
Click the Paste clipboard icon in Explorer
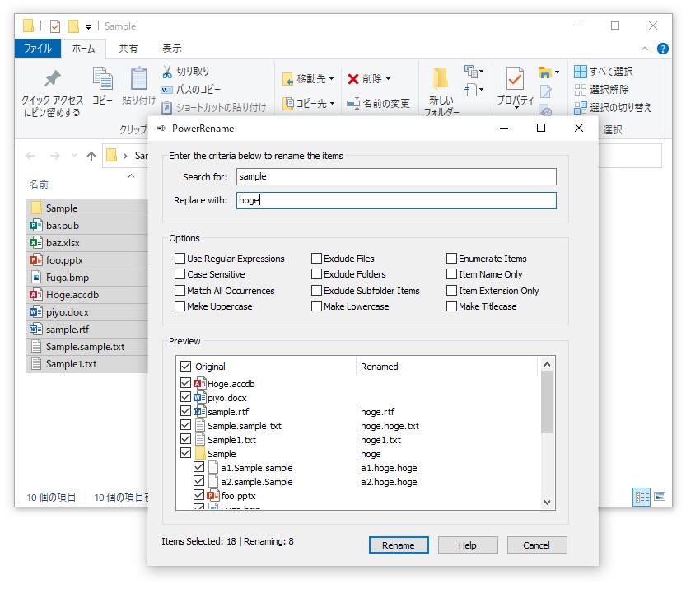pyautogui.click(x=139, y=79)
